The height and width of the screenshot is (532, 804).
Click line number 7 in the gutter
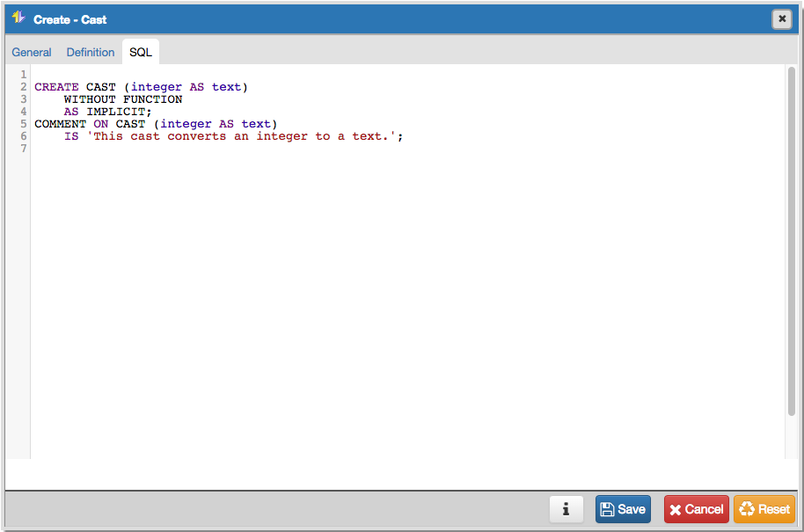[x=24, y=149]
